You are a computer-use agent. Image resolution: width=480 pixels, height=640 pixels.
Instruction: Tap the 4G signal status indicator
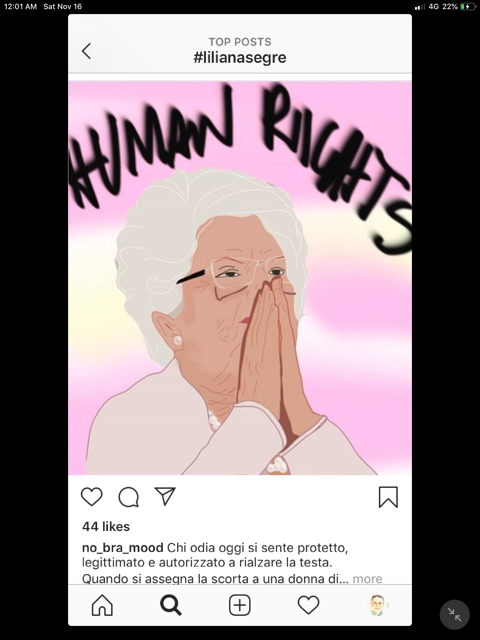(433, 7)
